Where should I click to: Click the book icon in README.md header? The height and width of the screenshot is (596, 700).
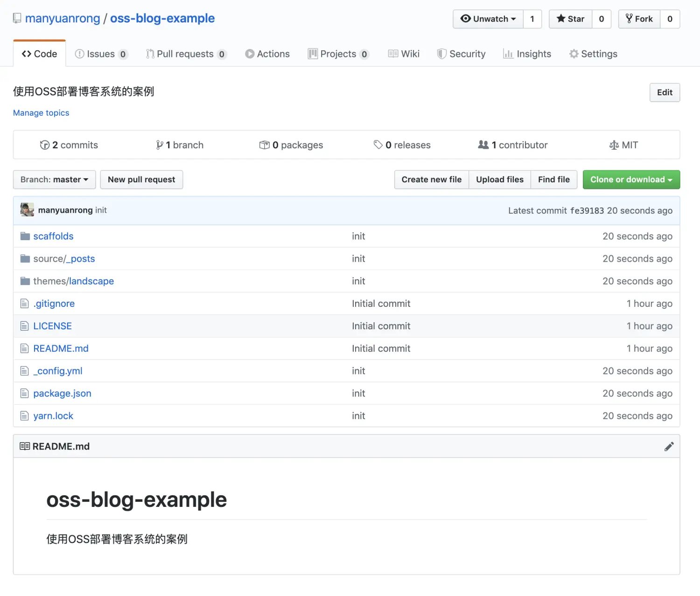coord(25,446)
